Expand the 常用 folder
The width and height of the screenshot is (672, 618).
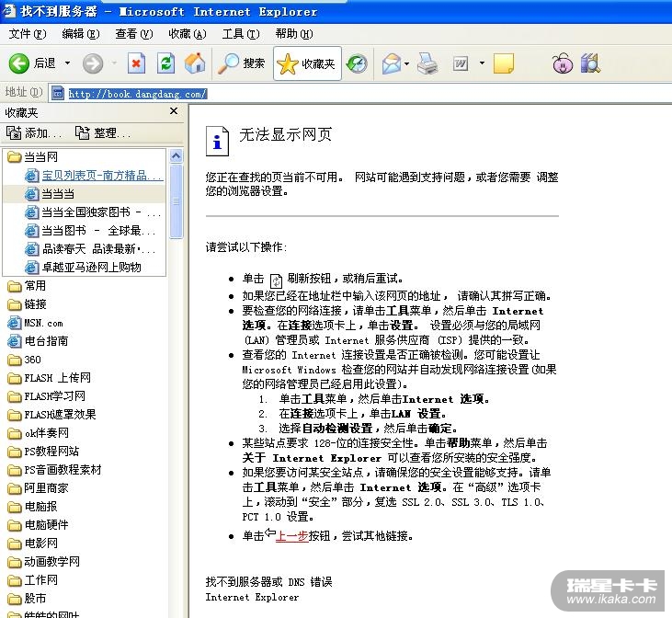(x=27, y=286)
